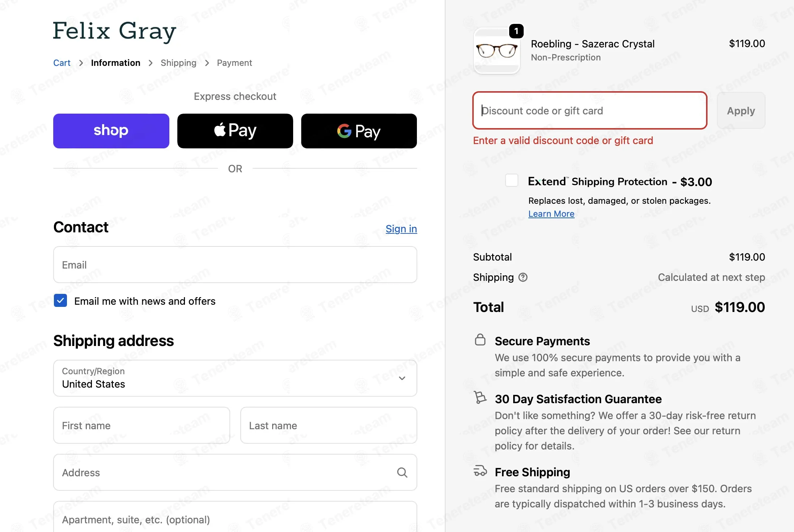Click the Secure Payments heading
The width and height of the screenshot is (794, 532).
542,341
